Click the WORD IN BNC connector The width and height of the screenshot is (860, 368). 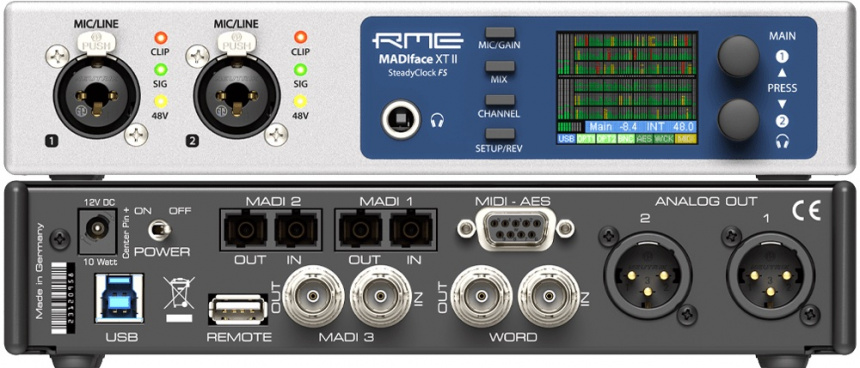[x=548, y=297]
